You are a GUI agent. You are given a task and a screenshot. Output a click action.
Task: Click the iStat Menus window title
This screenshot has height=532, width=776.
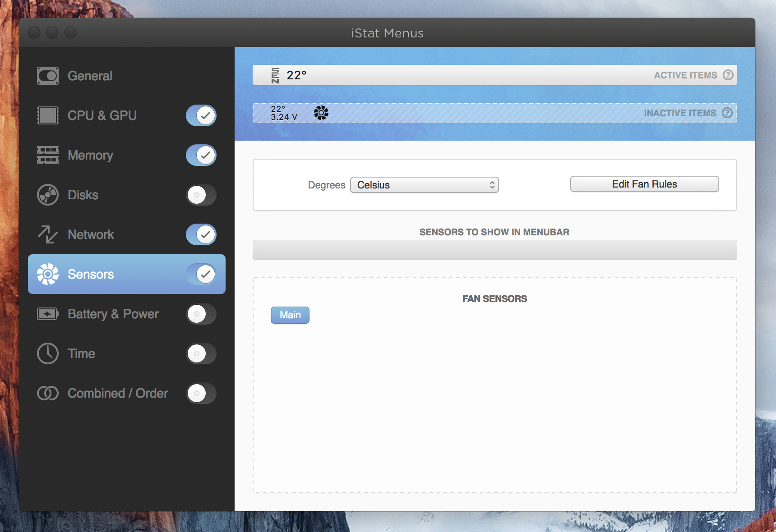[388, 33]
